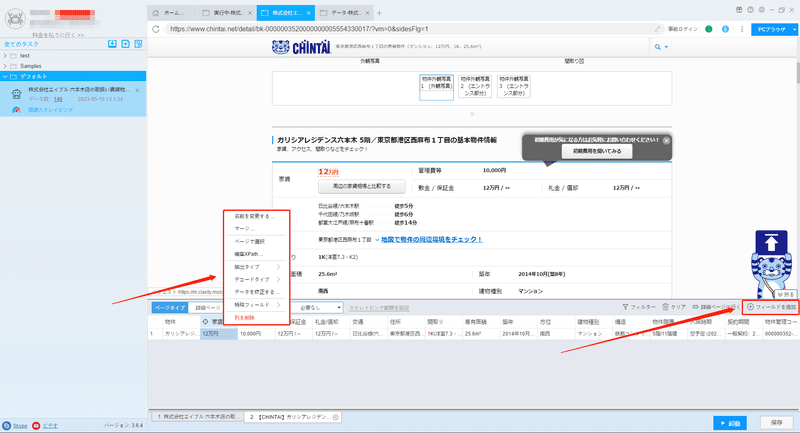Image resolution: width=800 pixels, height=433 pixels.
Task: Click the user avatar icon
Action: 15,18
